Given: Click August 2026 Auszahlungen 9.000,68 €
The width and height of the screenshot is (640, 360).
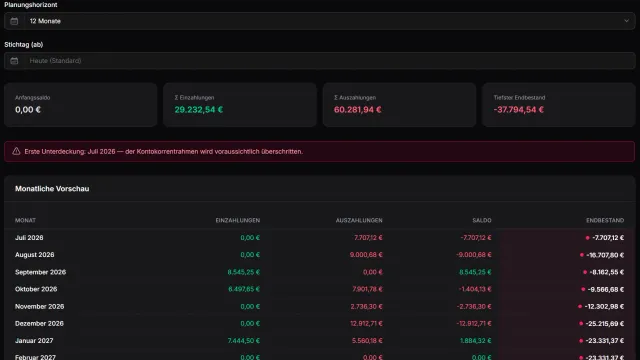Looking at the screenshot, I should [x=366, y=255].
